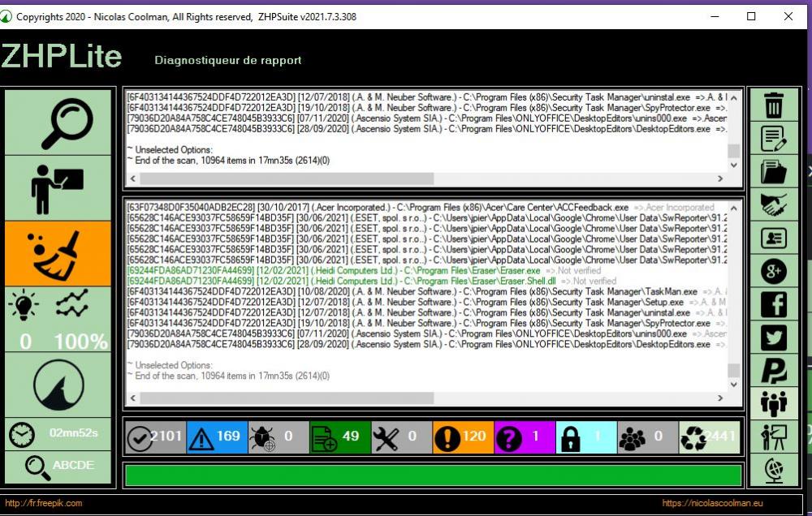
Task: Minimize the ZHPSuite window
Action: 715,16
